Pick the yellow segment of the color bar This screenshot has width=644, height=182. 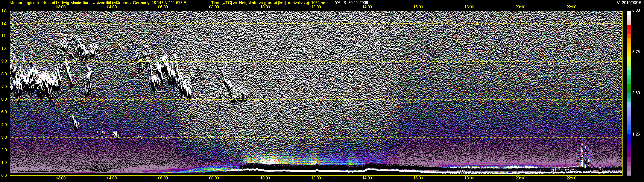point(629,54)
